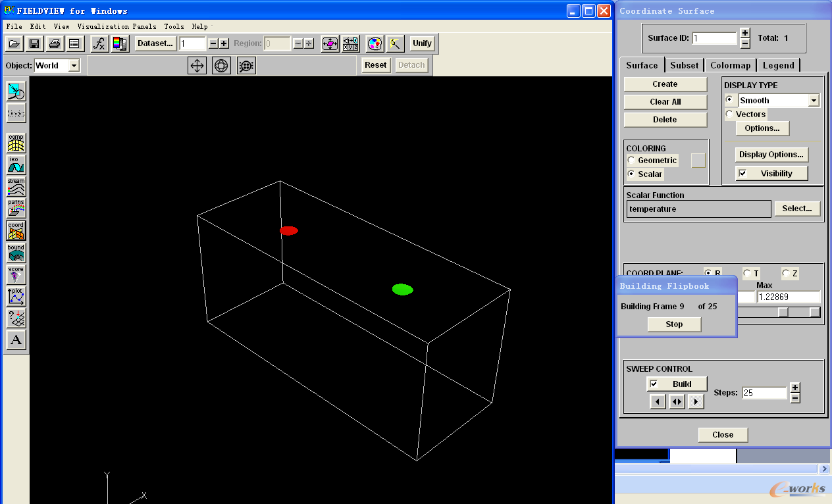Open the boundary surface (bound) panel

click(x=16, y=253)
